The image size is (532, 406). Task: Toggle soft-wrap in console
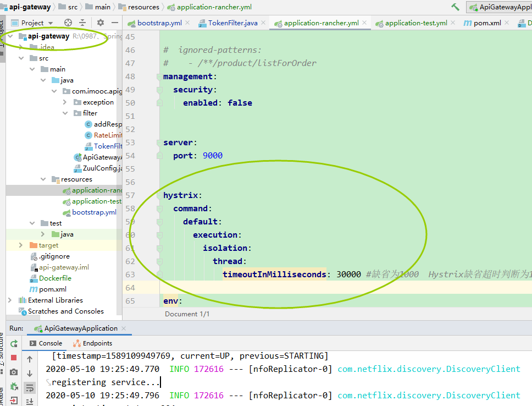point(30,387)
